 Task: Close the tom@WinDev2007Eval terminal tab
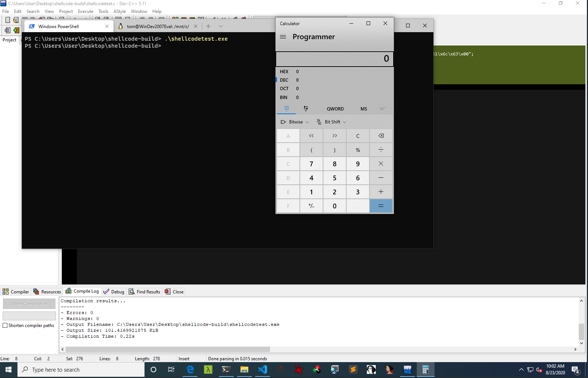coord(196,26)
